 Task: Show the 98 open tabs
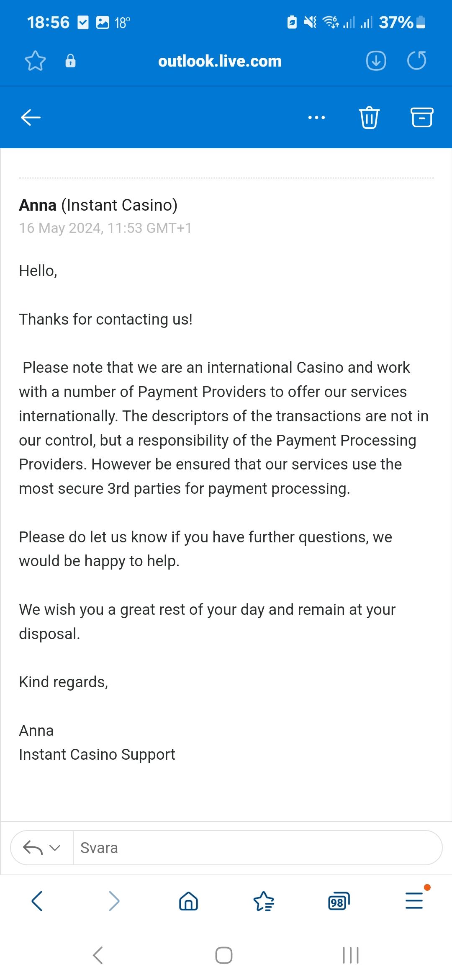pyautogui.click(x=338, y=901)
